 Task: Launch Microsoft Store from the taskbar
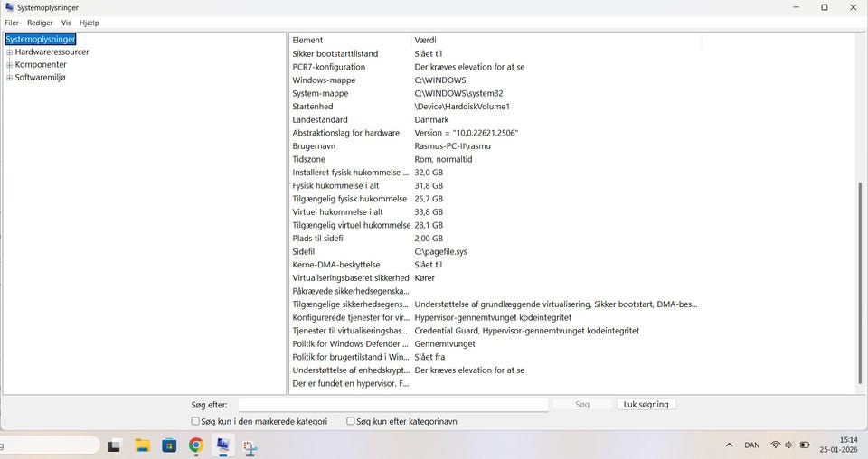pyautogui.click(x=169, y=445)
